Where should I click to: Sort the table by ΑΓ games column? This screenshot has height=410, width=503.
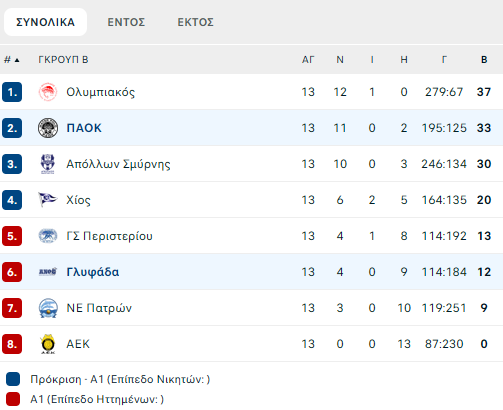pyautogui.click(x=308, y=60)
